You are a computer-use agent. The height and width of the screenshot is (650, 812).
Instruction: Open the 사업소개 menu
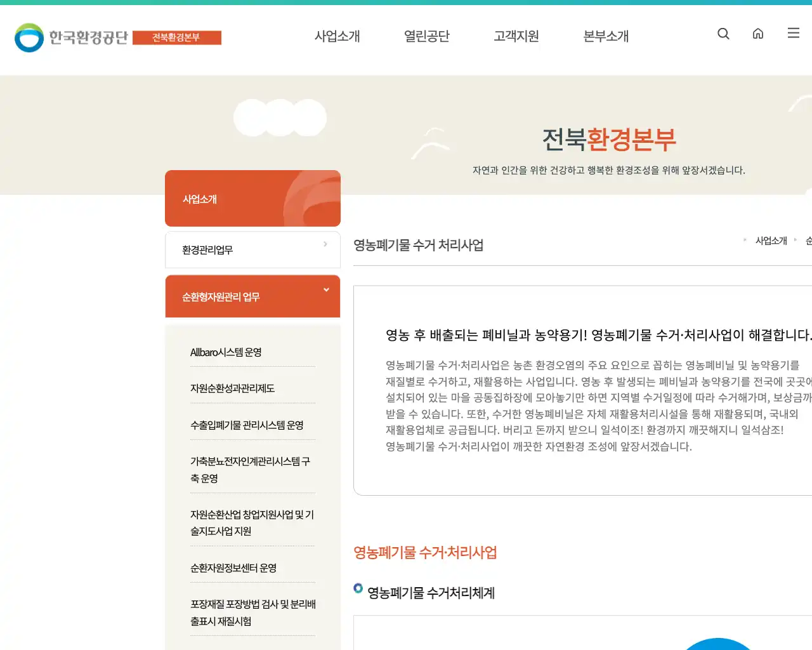click(337, 36)
